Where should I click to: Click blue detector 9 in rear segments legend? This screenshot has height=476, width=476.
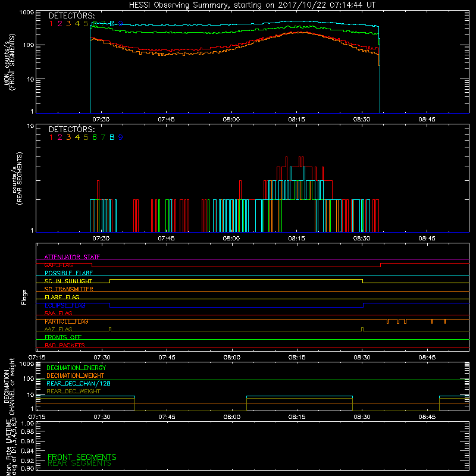(x=121, y=137)
